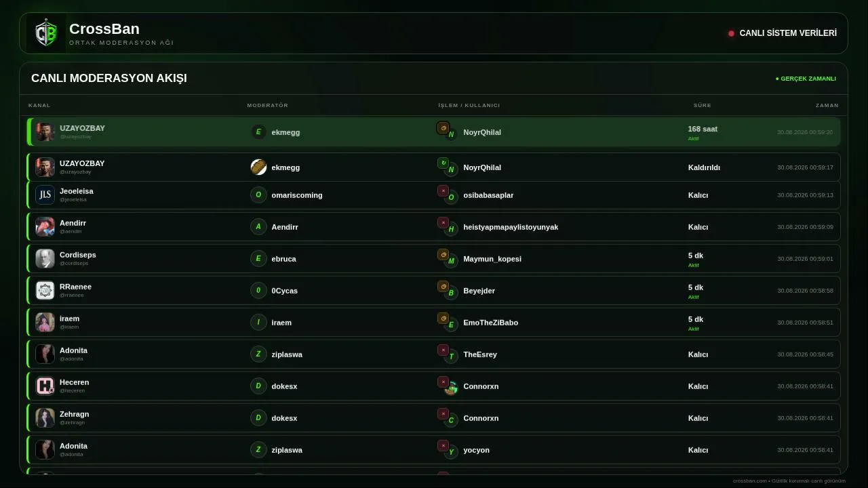Open the Jeoeleisa JLS channel avatar
The height and width of the screenshot is (488, 868).
coord(45,195)
